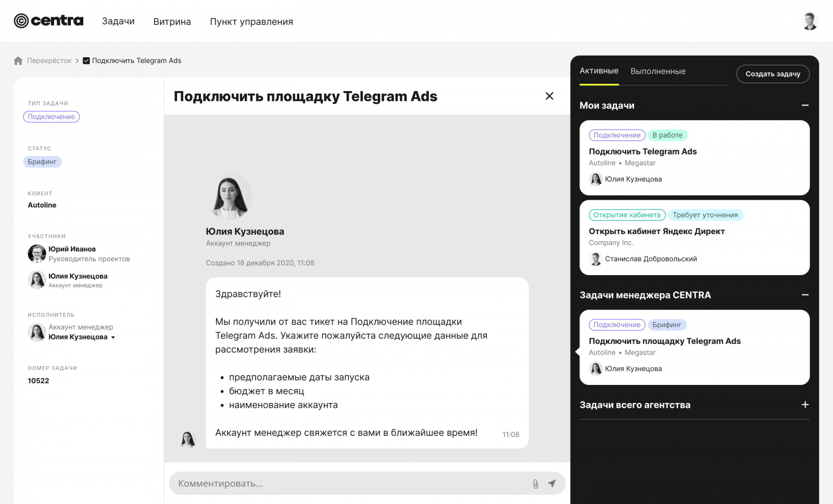Open the Подключить Telegram Ads task card title
This screenshot has height=504, width=833.
(642, 151)
